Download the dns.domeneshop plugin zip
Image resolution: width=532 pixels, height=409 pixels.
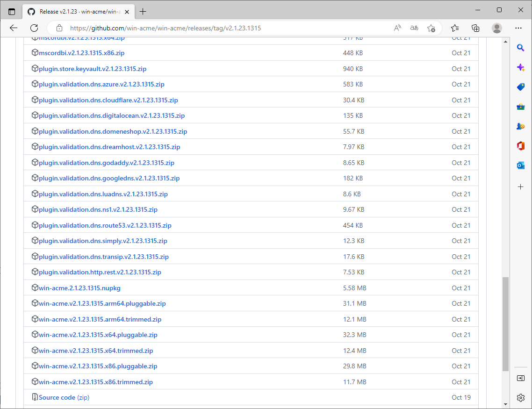(x=113, y=132)
